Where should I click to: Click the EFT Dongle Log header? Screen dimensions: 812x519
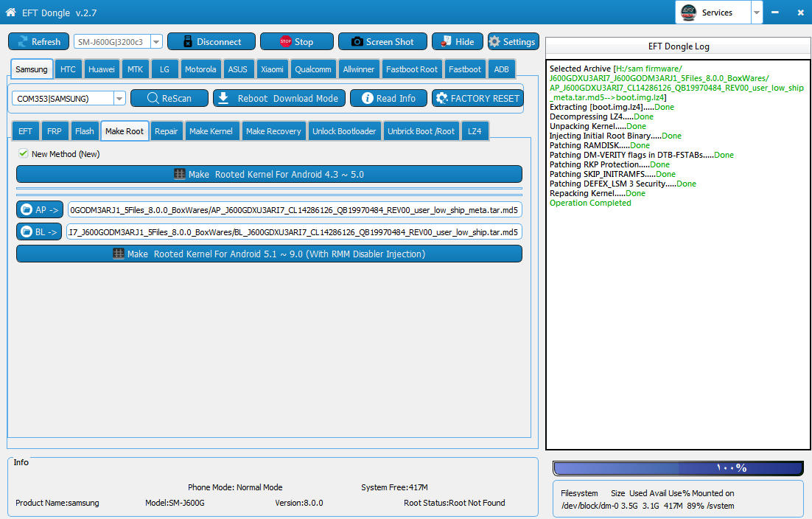[679, 46]
